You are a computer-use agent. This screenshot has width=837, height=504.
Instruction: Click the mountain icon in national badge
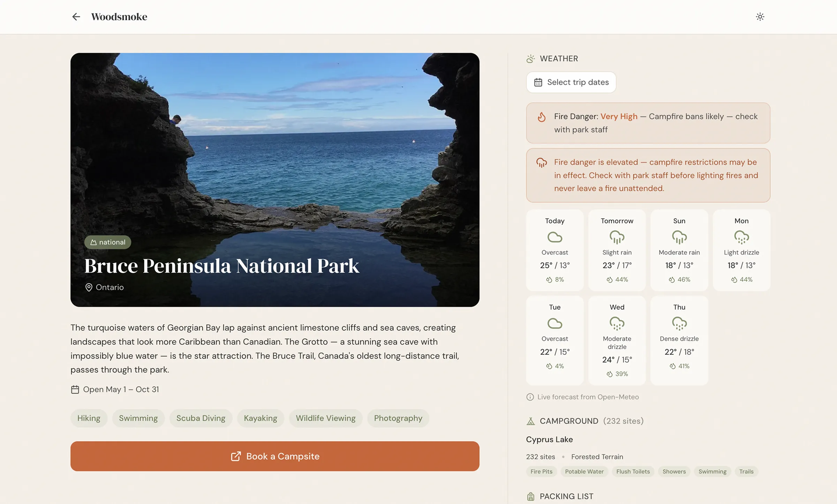[93, 242]
